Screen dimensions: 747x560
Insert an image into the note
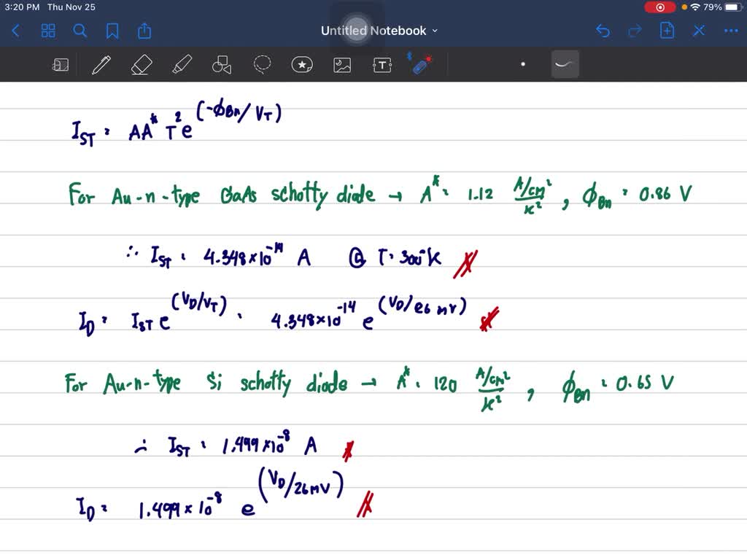point(341,64)
